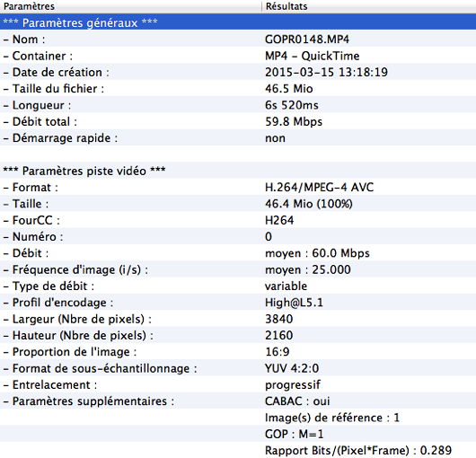476x458 pixels.
Task: Select the Profil d'encodage label
Action: point(58,303)
